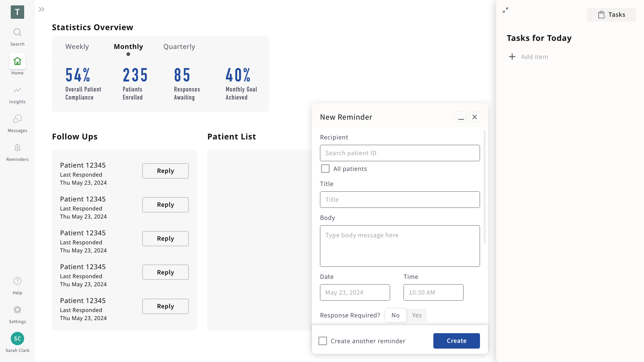Switch to the Weekly tab

click(77, 47)
